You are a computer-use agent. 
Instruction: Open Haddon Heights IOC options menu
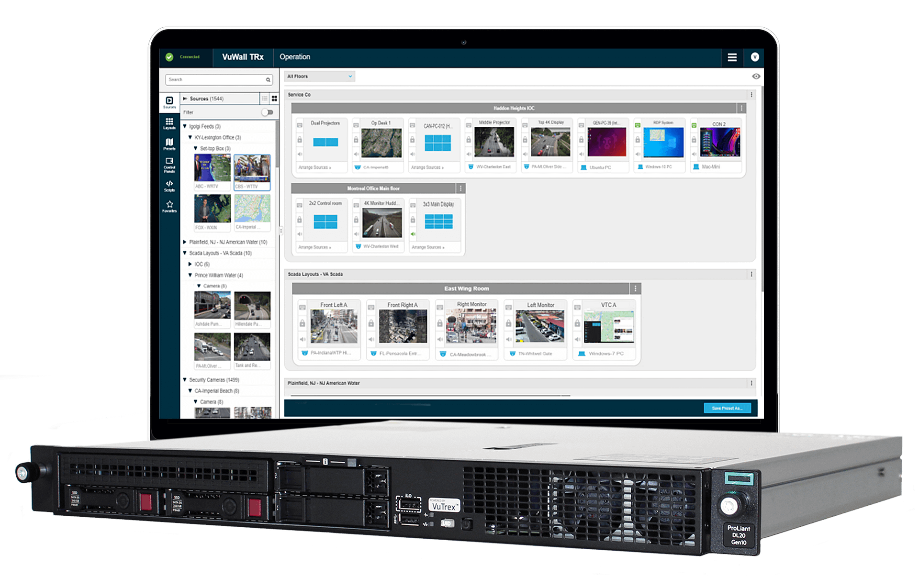741,108
